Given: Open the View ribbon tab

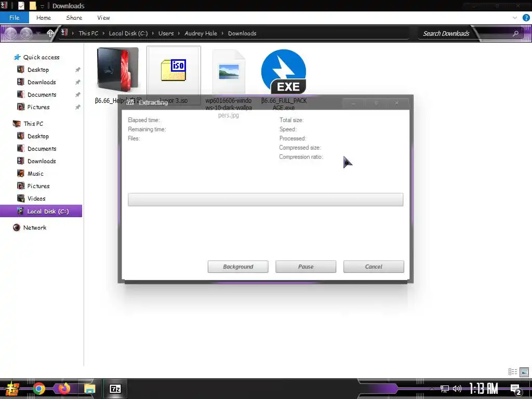Looking at the screenshot, I should pyautogui.click(x=103, y=18).
